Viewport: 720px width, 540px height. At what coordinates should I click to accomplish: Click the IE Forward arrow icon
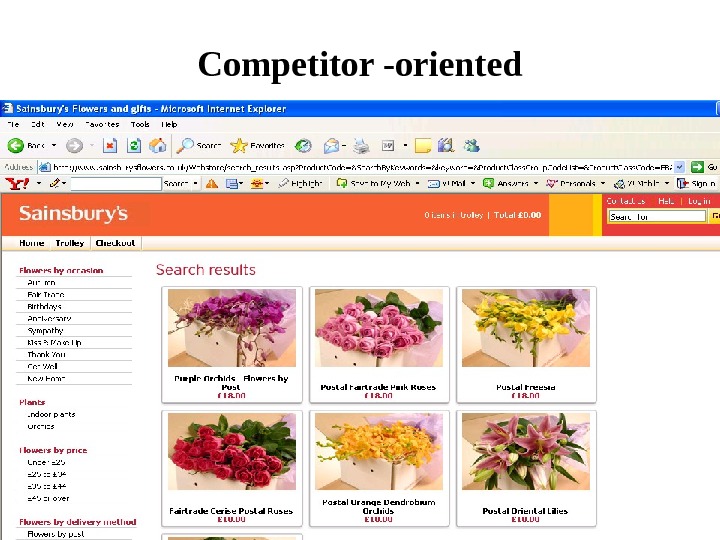(x=74, y=146)
